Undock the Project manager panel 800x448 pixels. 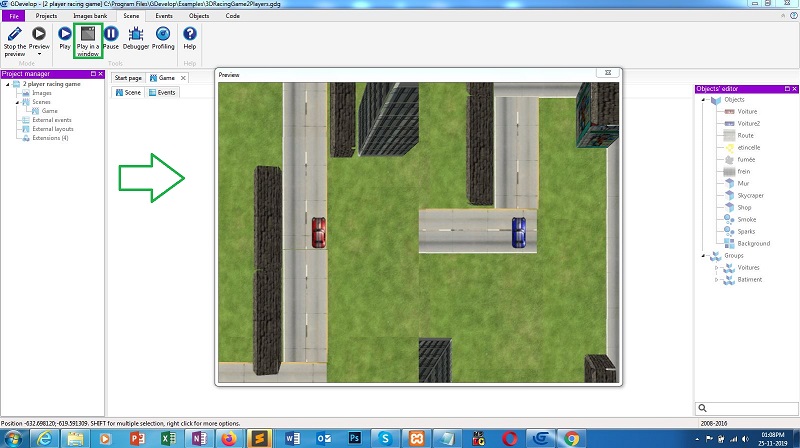click(x=93, y=74)
